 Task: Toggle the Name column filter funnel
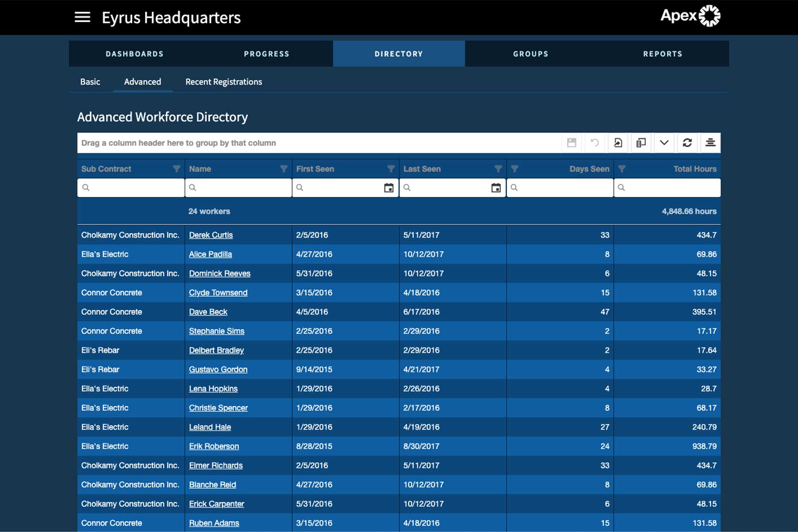coord(284,168)
